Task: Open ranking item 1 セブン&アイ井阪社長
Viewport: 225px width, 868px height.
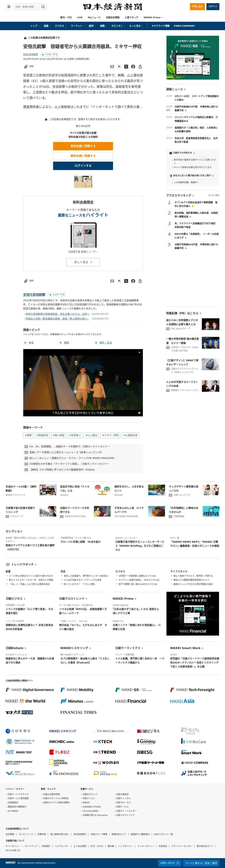Action: coord(196,204)
